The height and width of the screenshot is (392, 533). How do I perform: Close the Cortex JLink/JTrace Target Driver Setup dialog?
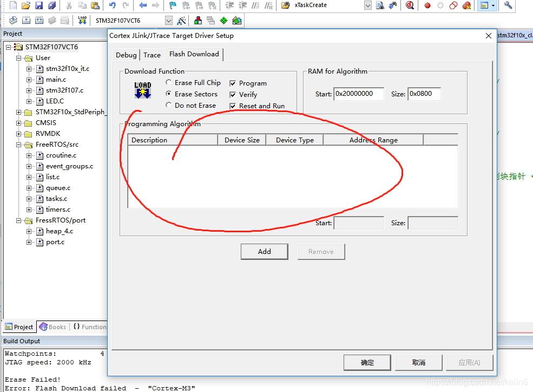pyautogui.click(x=489, y=36)
